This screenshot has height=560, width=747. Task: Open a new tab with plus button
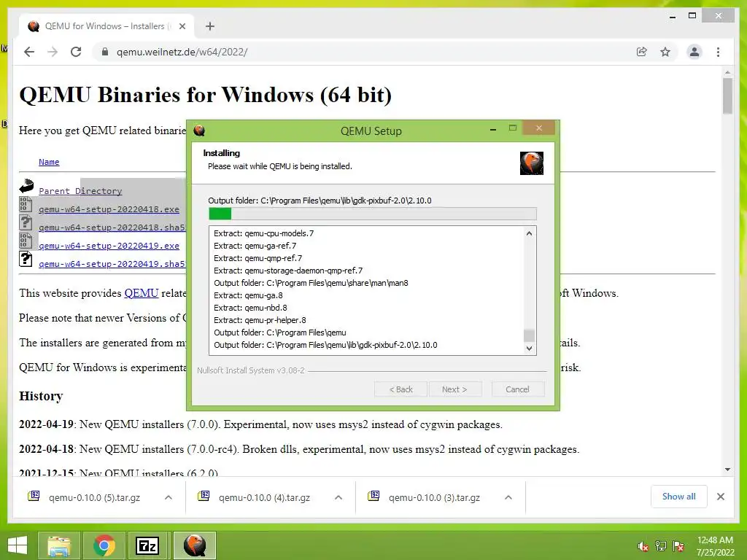coord(210,26)
